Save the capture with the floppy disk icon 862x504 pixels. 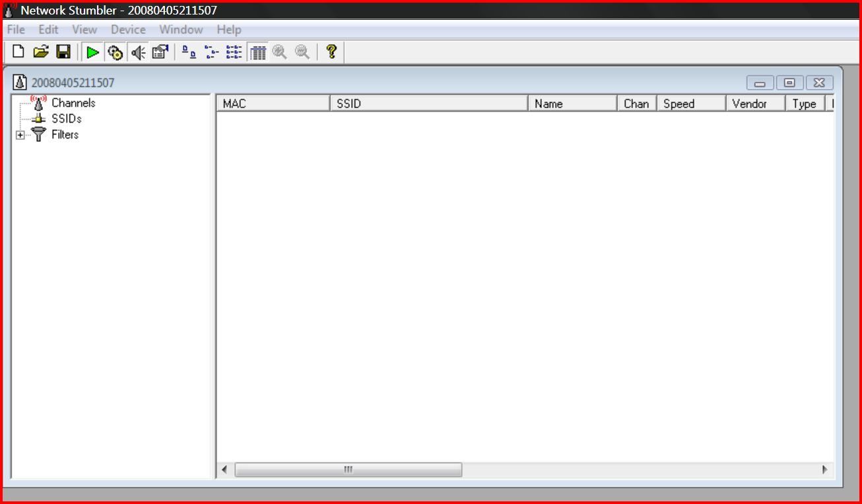63,51
